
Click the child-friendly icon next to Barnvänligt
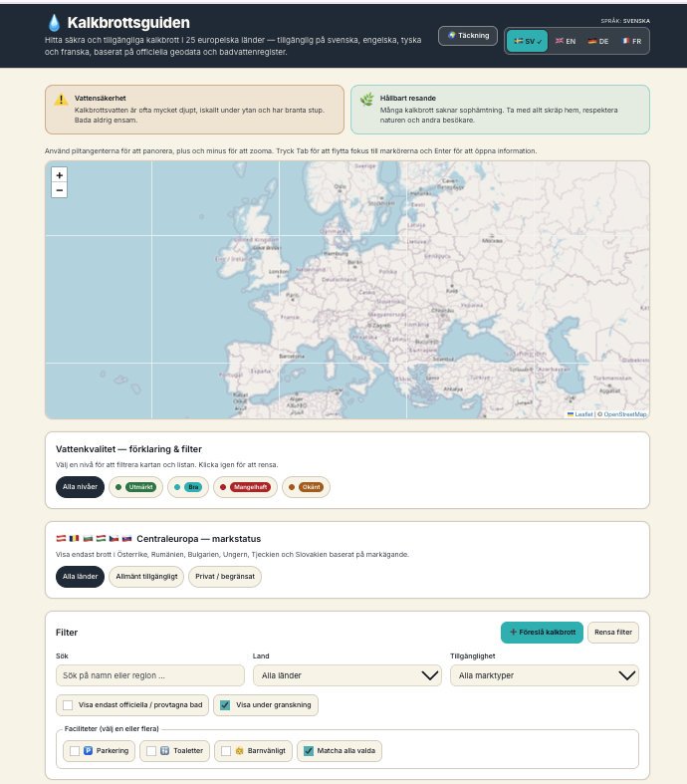[x=239, y=750]
